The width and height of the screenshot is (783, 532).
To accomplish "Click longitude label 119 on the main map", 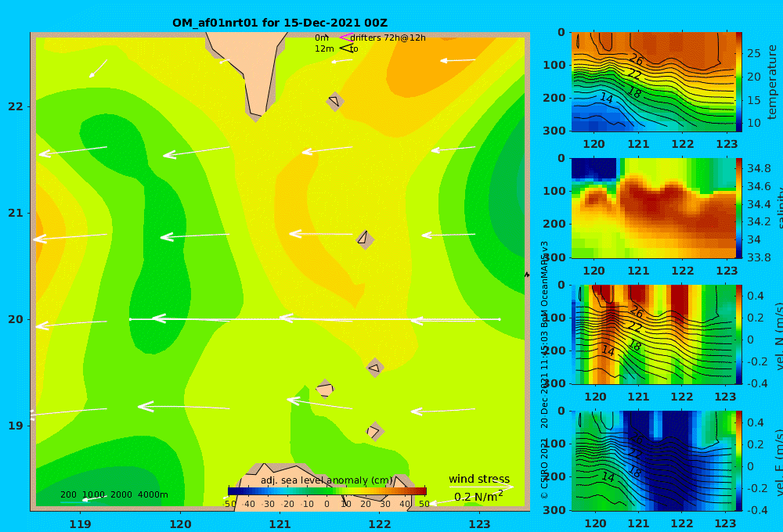I will click(x=81, y=524).
